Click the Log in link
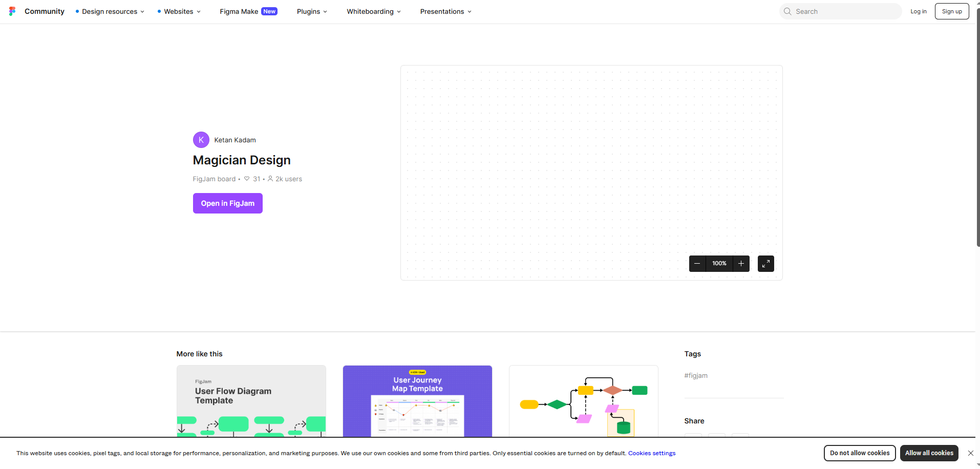Image resolution: width=980 pixels, height=469 pixels. pos(918,11)
